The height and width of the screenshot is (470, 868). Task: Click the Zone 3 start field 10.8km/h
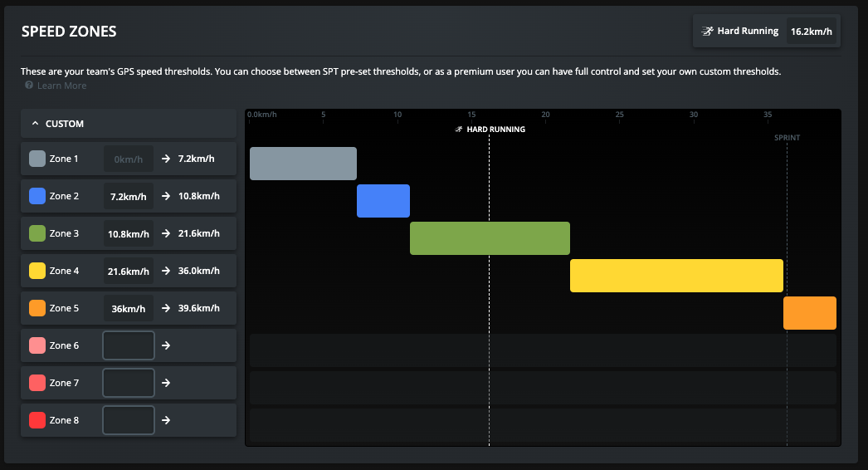pos(129,234)
